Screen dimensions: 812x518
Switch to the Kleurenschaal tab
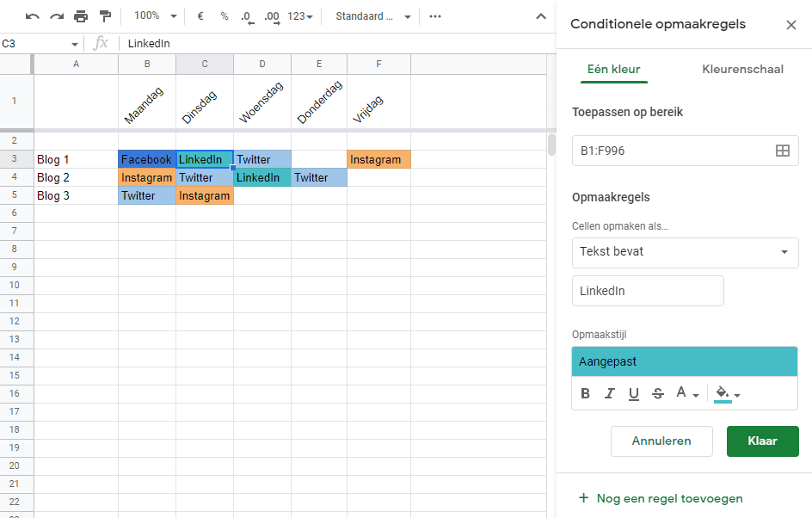click(x=741, y=68)
